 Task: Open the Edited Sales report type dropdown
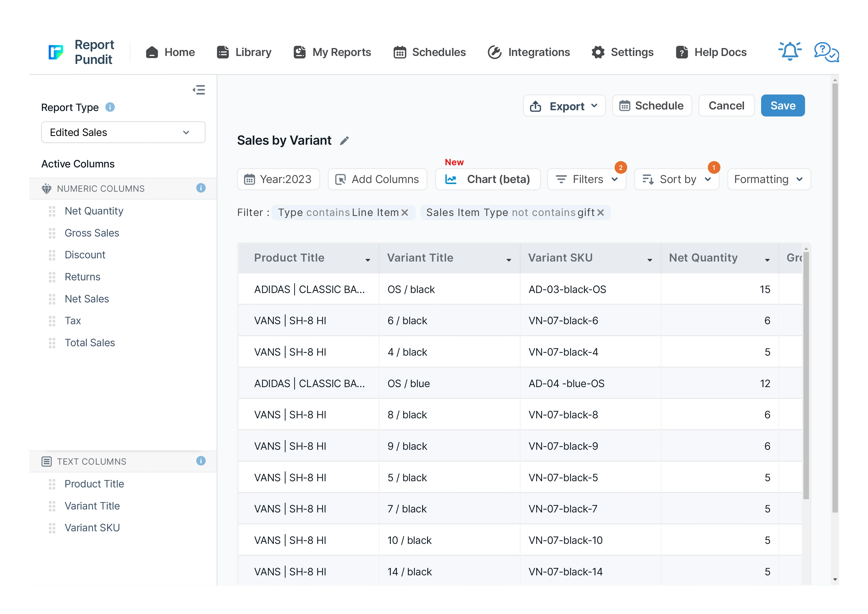point(123,133)
